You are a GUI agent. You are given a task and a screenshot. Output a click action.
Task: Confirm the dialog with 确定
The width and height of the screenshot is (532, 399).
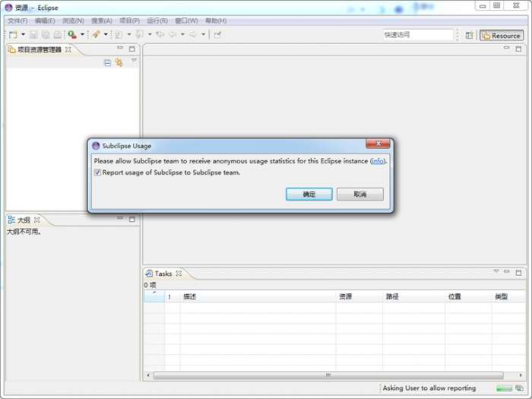tap(309, 194)
